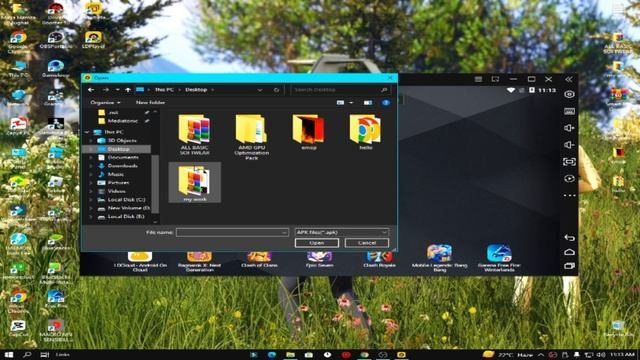Open recent locations dropdown arrow
Image resolution: width=640 pixels, height=360 pixels.
coord(118,90)
